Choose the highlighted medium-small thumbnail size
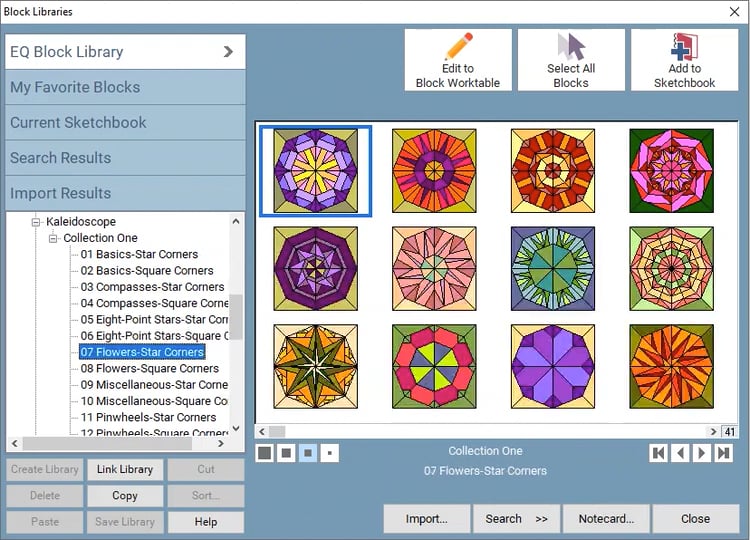The image size is (750, 540). [308, 452]
